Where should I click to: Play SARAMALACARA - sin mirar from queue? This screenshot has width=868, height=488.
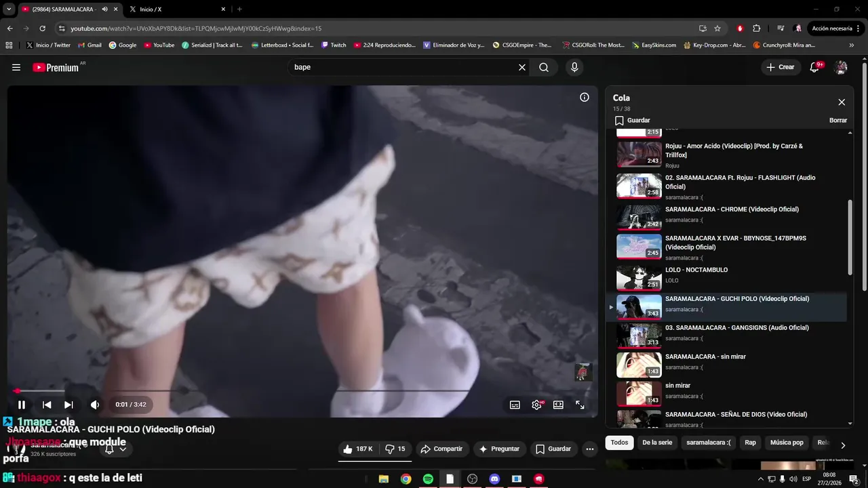728,364
